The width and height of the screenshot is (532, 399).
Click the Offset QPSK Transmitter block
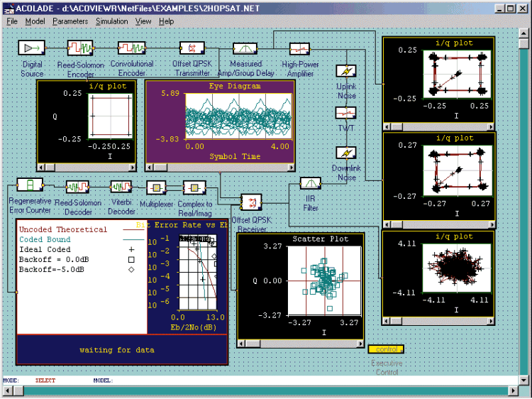click(x=190, y=48)
